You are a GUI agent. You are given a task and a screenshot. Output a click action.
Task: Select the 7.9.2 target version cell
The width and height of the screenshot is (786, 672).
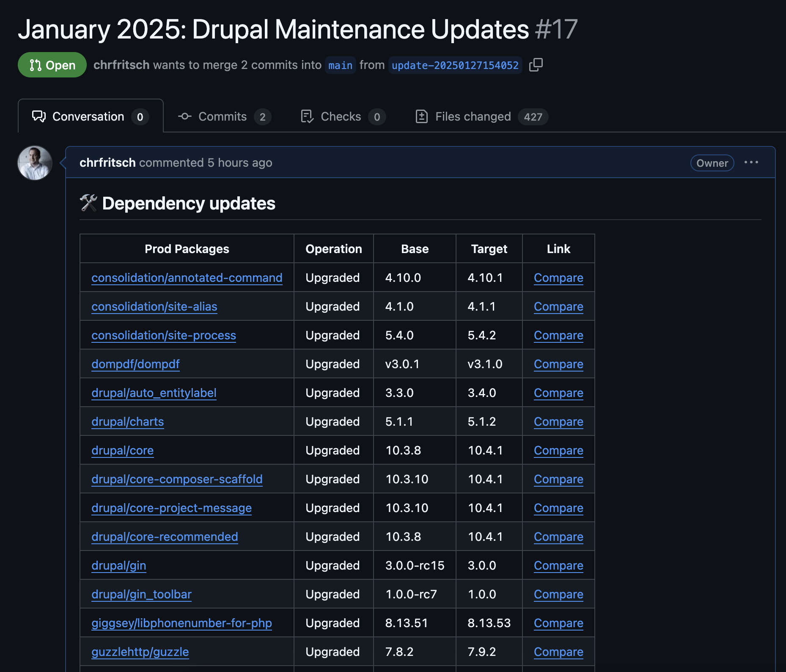click(x=489, y=652)
